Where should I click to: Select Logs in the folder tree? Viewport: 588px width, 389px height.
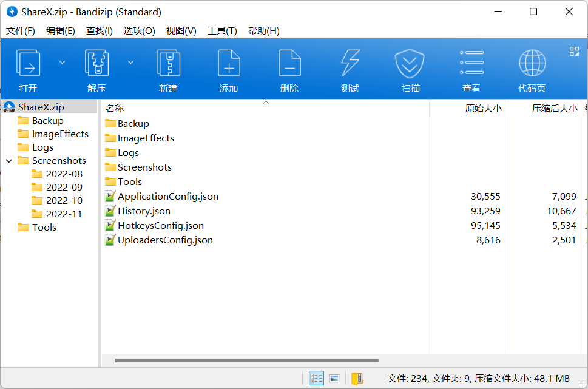[x=42, y=147]
